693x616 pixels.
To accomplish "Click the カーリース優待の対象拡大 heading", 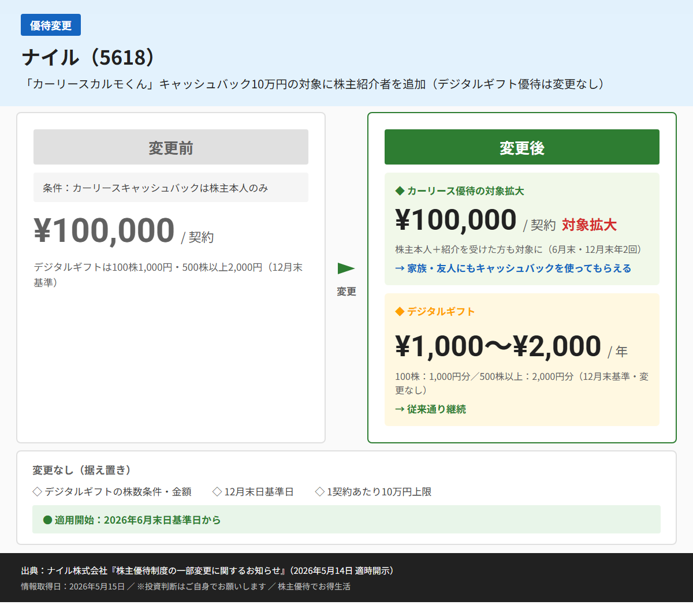I will [465, 191].
